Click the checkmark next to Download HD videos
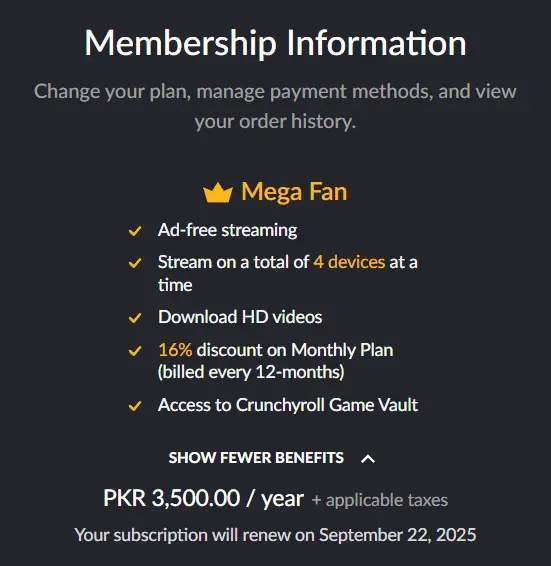Screen dimensions: 551x566 coord(135,318)
